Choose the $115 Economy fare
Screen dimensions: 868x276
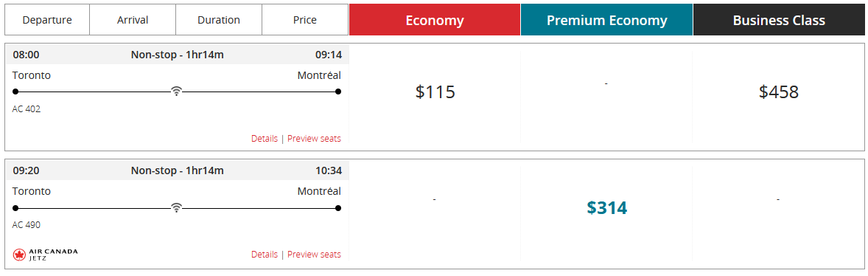coord(435,92)
